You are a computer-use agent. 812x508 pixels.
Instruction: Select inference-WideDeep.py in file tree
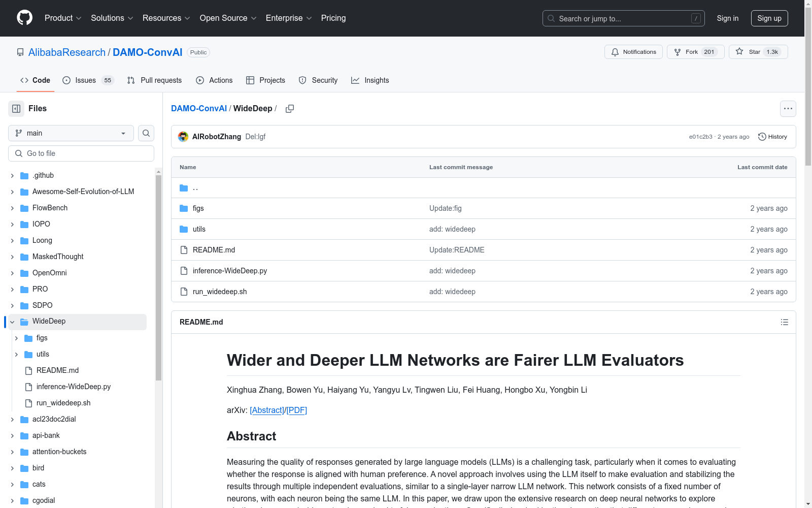click(74, 387)
